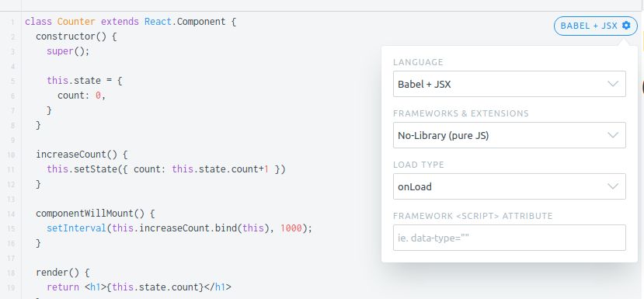644x299 pixels.
Task: Click the chevron arrow in Language field
Action: tap(613, 84)
